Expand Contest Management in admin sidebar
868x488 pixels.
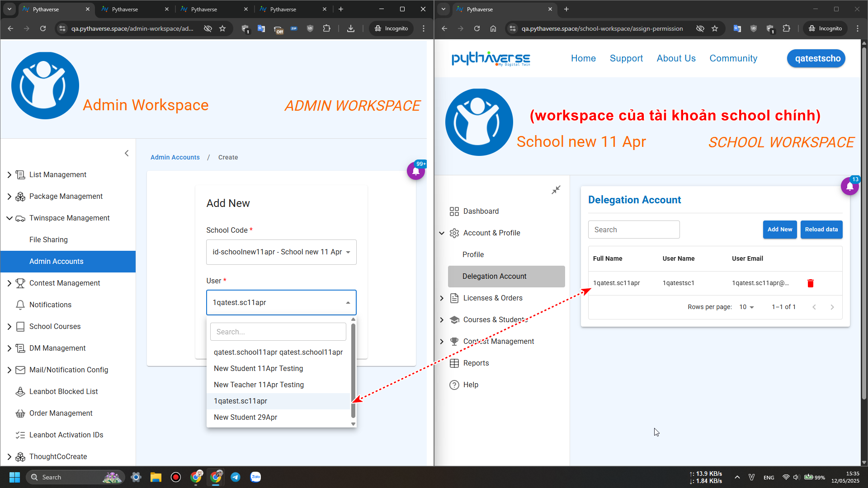pos(9,283)
